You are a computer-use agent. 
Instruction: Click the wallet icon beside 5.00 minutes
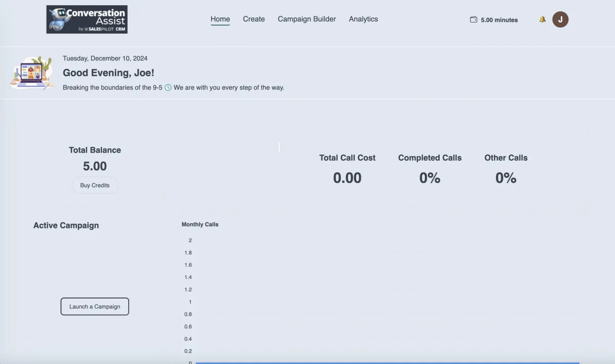tap(474, 19)
